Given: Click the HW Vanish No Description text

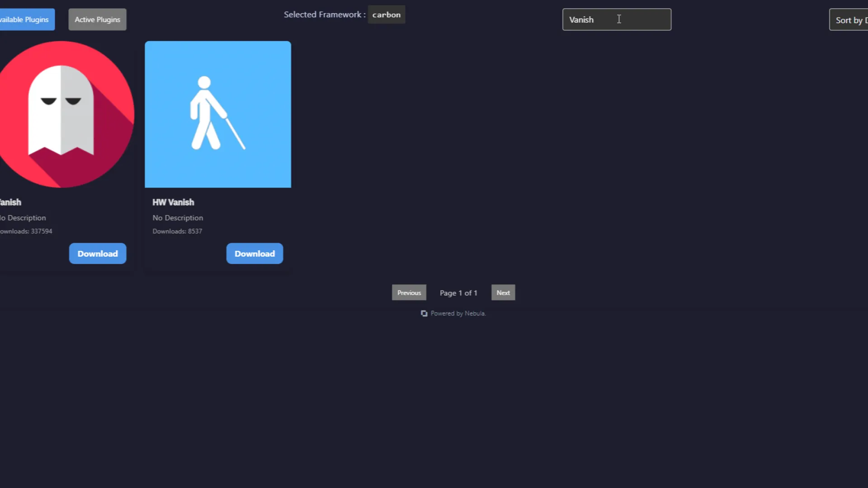Looking at the screenshot, I should point(178,218).
